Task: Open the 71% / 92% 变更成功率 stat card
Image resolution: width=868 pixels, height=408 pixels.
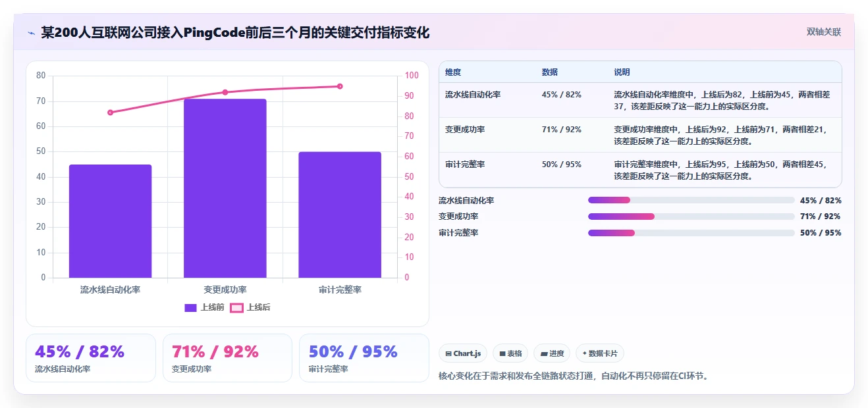Action: 227,358
